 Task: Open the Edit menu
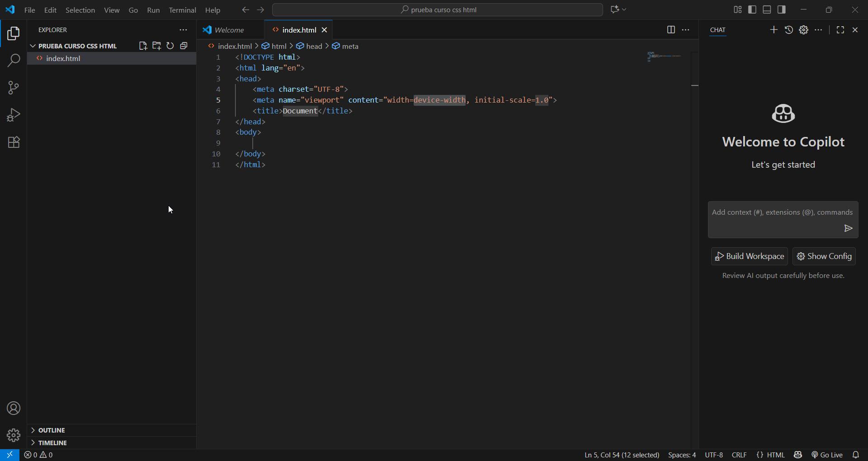click(x=50, y=10)
